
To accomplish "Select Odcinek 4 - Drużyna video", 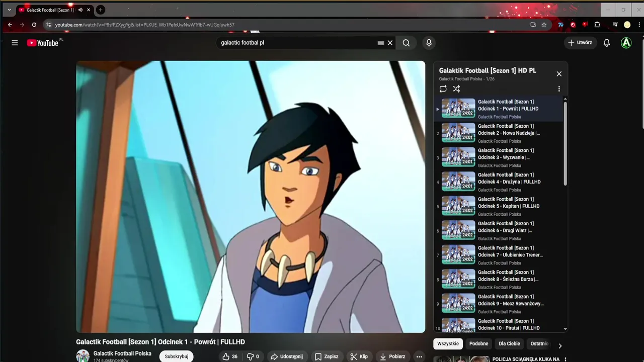I will point(498,182).
